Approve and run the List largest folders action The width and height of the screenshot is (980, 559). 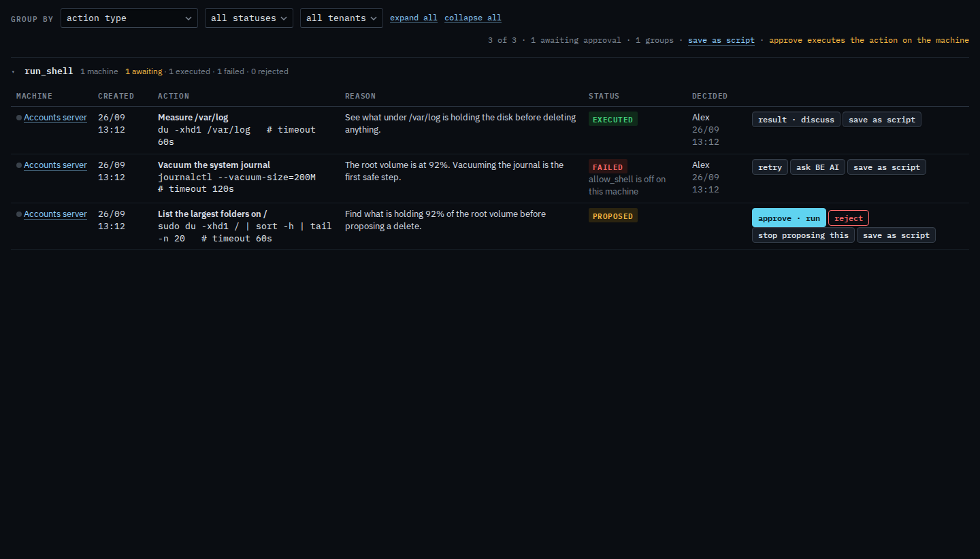(x=789, y=218)
